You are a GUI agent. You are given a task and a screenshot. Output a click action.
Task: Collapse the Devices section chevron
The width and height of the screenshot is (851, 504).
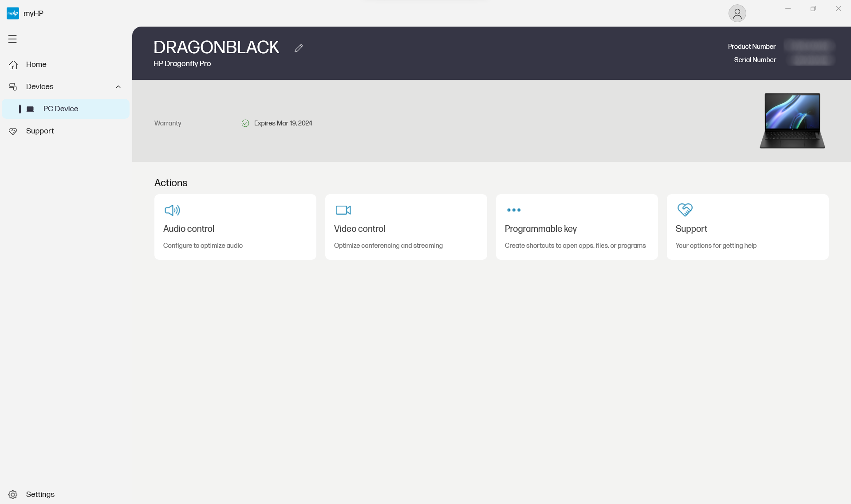click(118, 87)
